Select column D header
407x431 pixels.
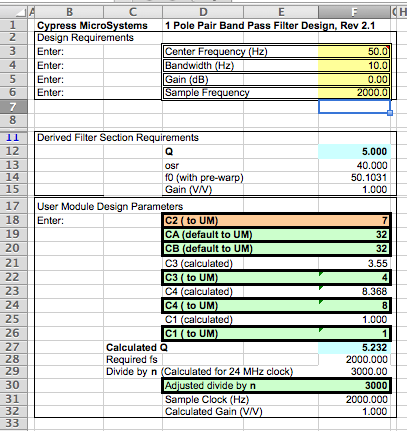pos(203,13)
